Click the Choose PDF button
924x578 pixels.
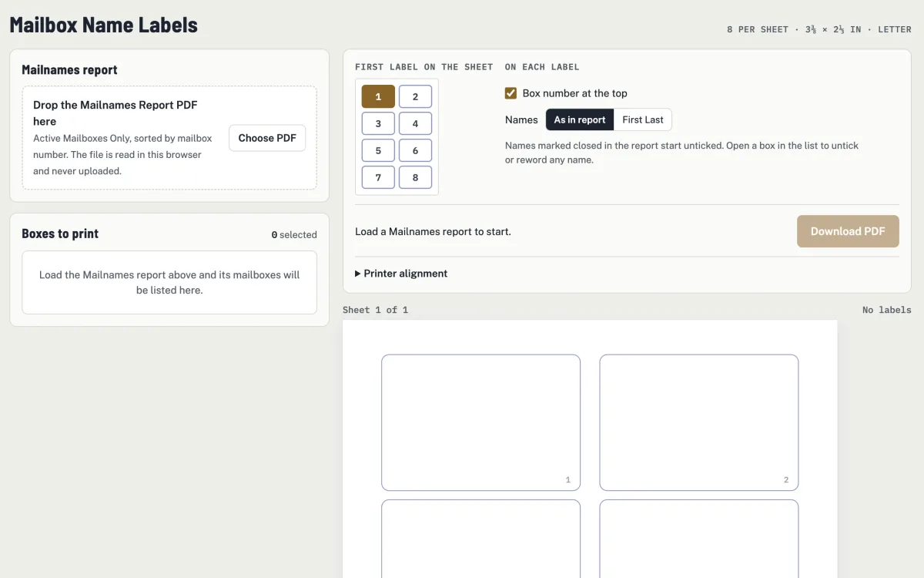click(267, 138)
